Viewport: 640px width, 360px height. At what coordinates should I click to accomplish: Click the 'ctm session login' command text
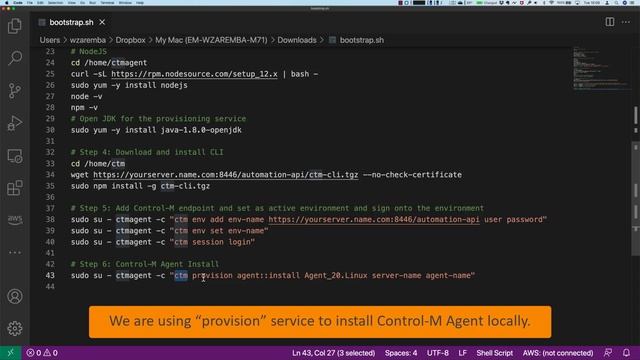(x=213, y=242)
